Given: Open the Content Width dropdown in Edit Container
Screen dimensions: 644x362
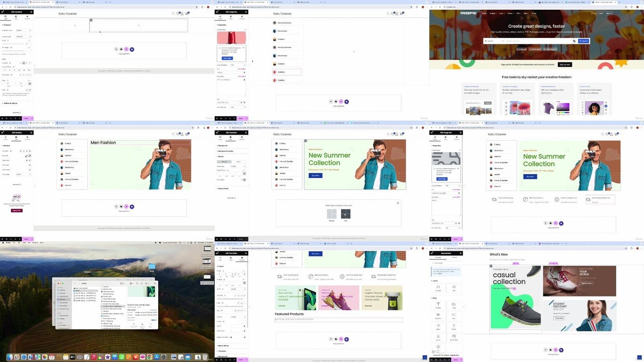Looking at the screenshot, I should [x=24, y=37].
